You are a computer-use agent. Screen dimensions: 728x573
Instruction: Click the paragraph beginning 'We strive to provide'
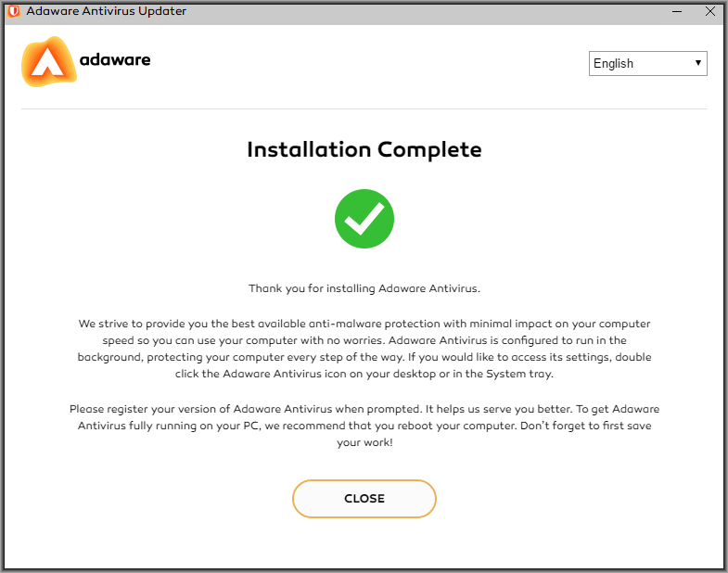click(364, 349)
